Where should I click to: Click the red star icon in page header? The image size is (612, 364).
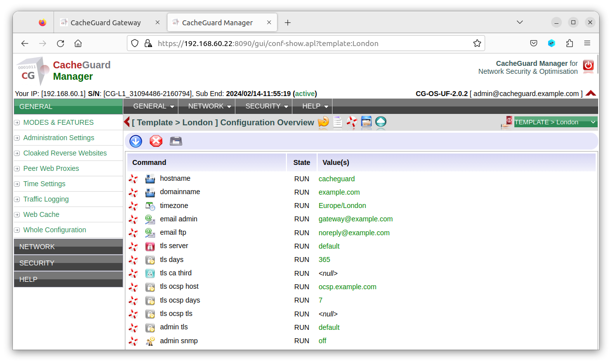pyautogui.click(x=352, y=122)
